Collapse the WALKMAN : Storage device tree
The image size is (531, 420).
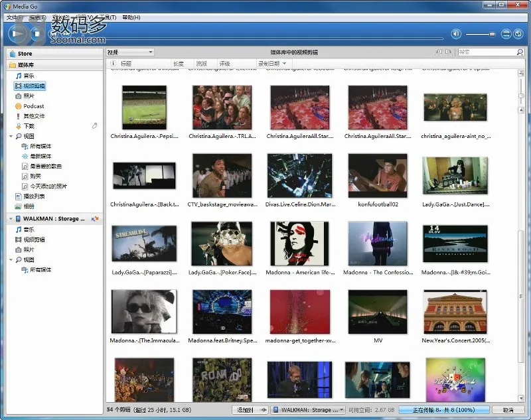(11, 219)
